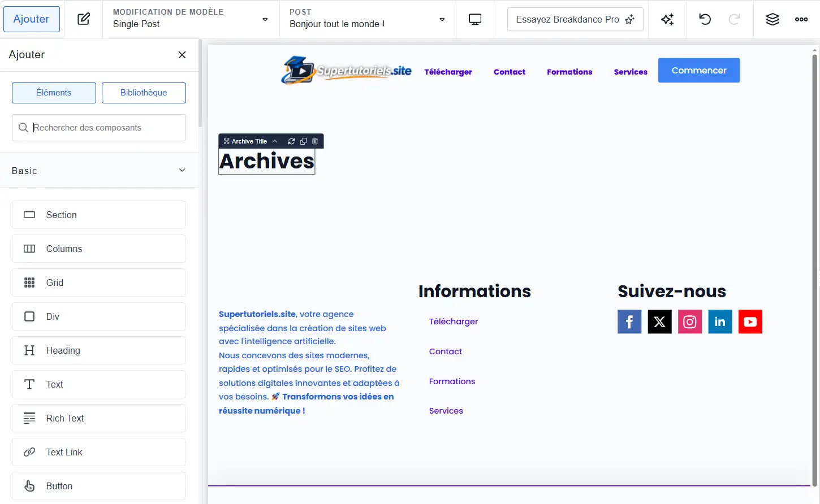820x504 pixels.
Task: Open the Télécharger header menu item
Action: point(448,72)
